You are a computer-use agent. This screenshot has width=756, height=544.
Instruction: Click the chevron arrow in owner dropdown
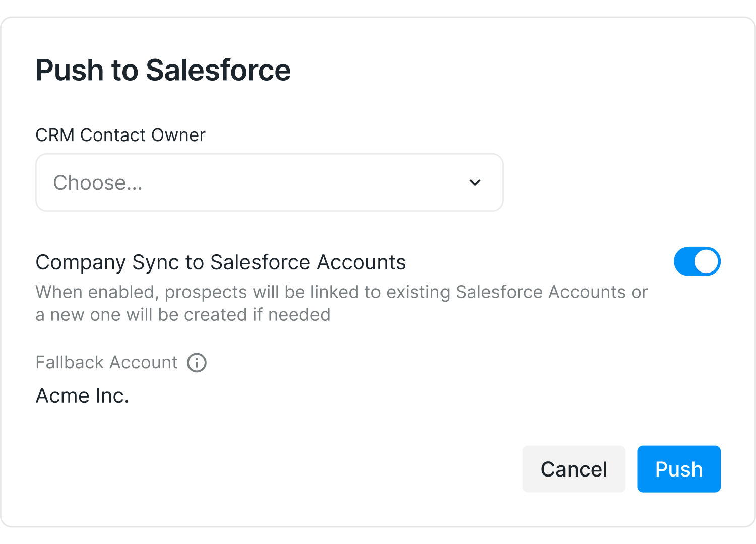(x=475, y=182)
